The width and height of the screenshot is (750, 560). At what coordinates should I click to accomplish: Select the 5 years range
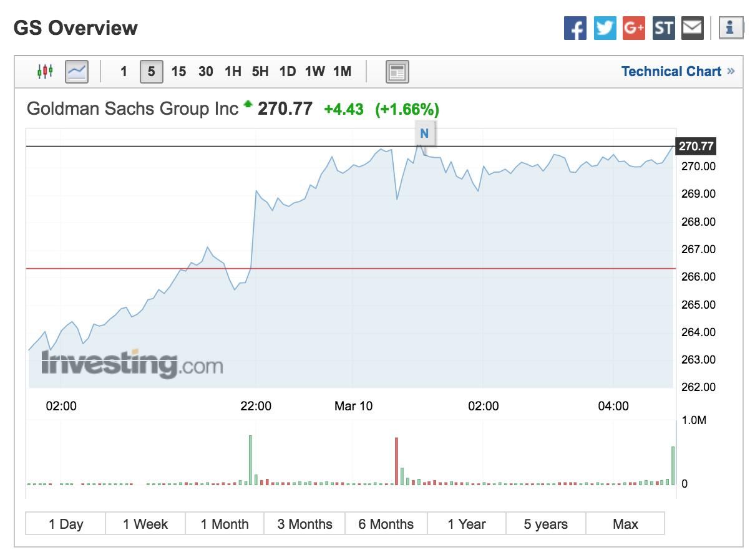(x=546, y=524)
